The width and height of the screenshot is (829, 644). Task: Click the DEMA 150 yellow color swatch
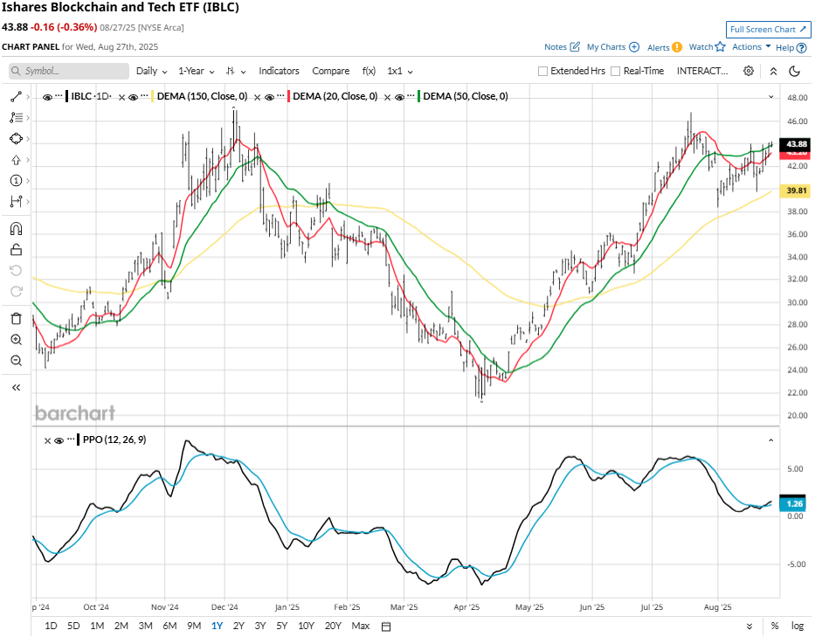pos(152,96)
